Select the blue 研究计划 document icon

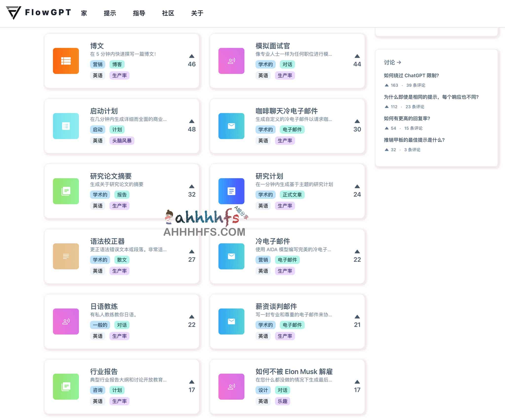click(231, 192)
